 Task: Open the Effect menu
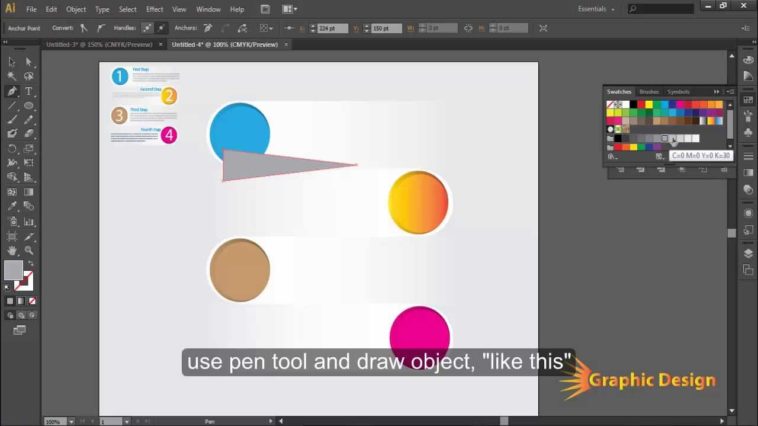coord(154,9)
